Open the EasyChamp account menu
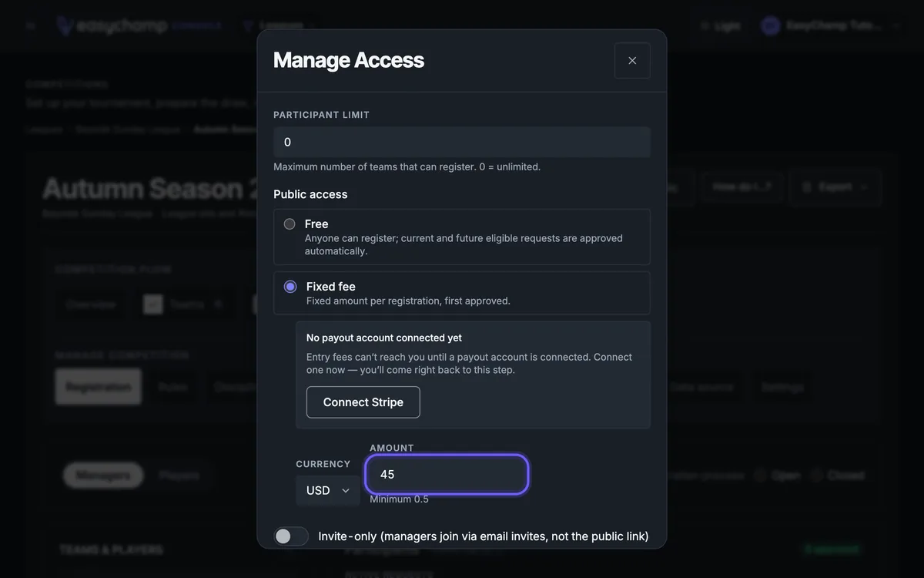This screenshot has width=924, height=578. tap(832, 25)
